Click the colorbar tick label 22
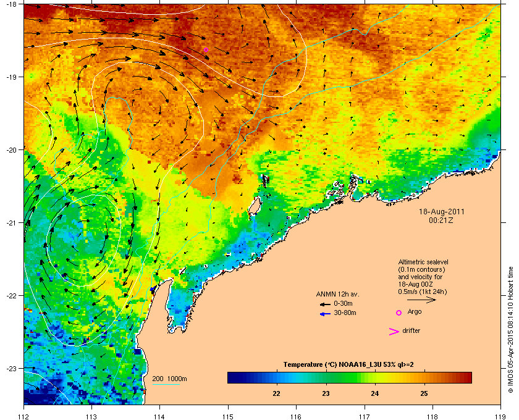This screenshot has height=420, width=519. 276,393
